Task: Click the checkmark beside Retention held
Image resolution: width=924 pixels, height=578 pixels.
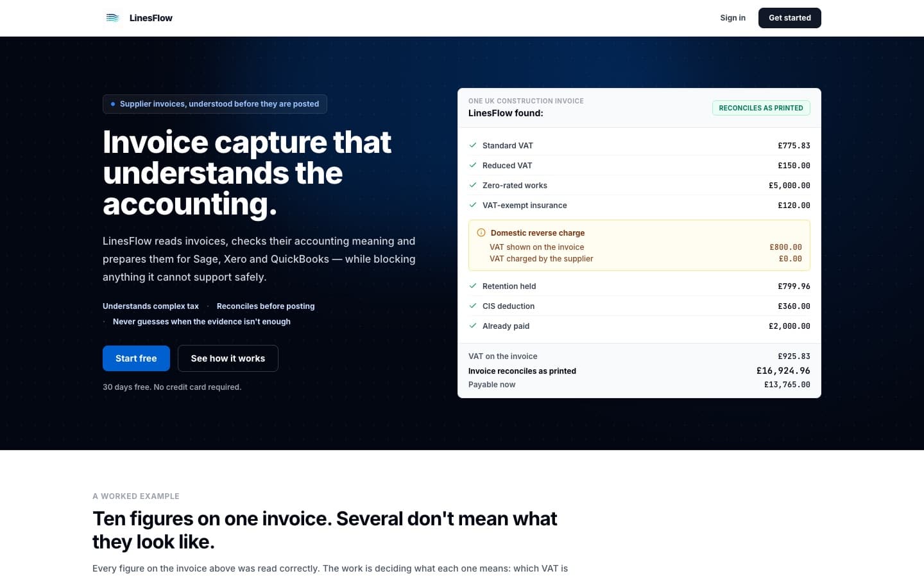Action: click(473, 286)
